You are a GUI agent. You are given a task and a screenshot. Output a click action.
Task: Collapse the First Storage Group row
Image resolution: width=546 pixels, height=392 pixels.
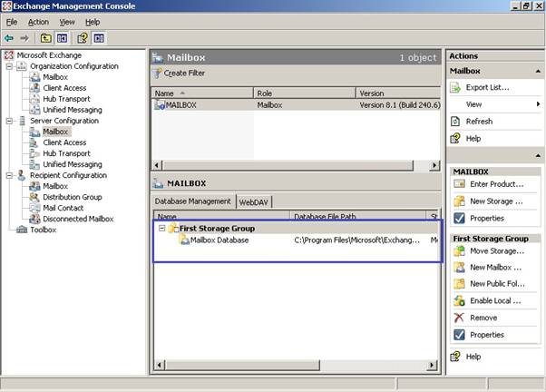click(162, 229)
